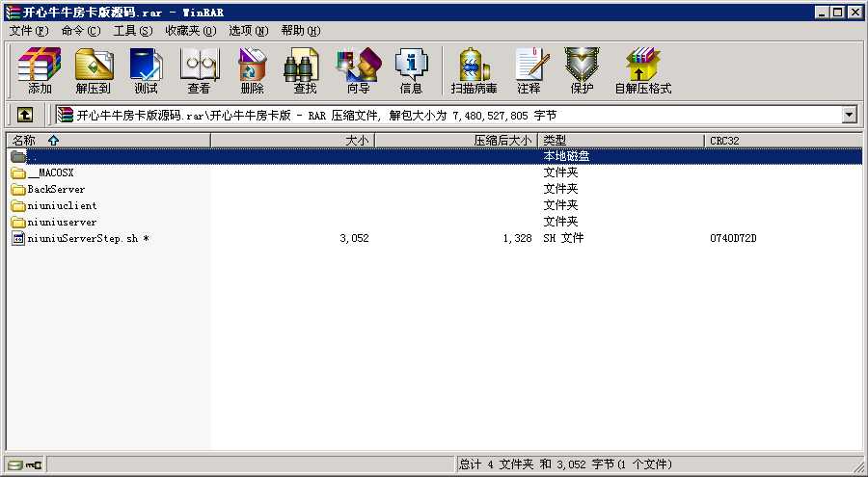Click the 0740D72D CRC32 value
The height and width of the screenshot is (477, 868).
(x=734, y=239)
